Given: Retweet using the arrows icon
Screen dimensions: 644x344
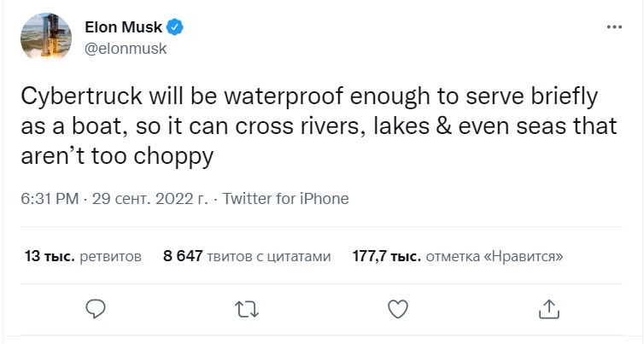Looking at the screenshot, I should click(246, 306).
